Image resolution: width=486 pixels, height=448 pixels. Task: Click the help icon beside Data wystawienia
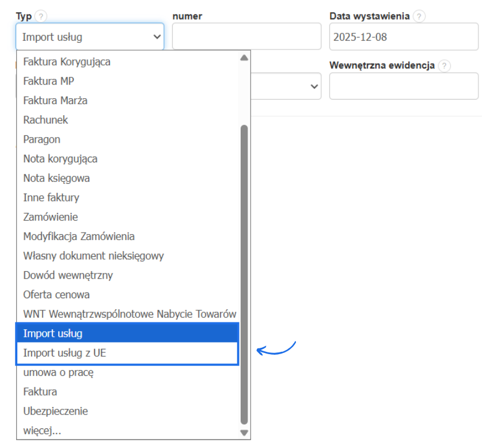(x=419, y=17)
